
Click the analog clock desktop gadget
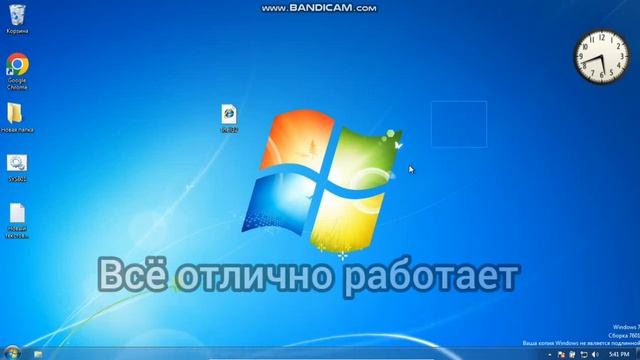602,56
